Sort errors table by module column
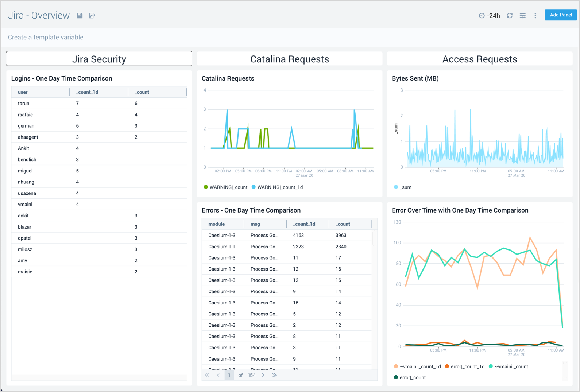 tap(216, 224)
